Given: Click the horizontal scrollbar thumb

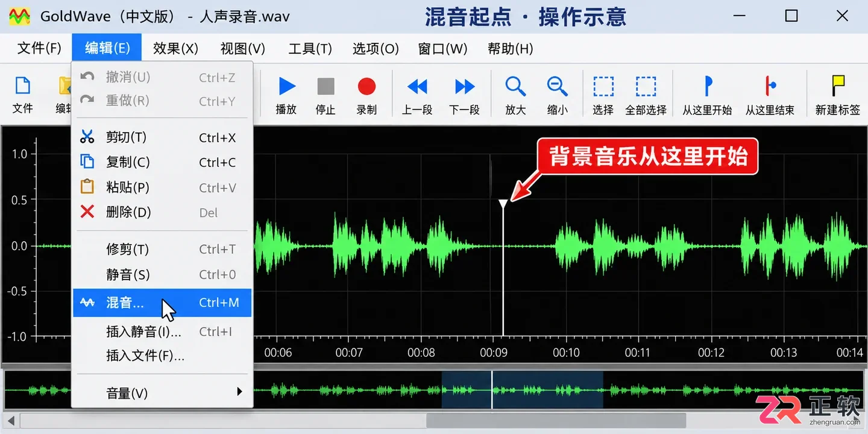Looking at the screenshot, I should coord(556,420).
